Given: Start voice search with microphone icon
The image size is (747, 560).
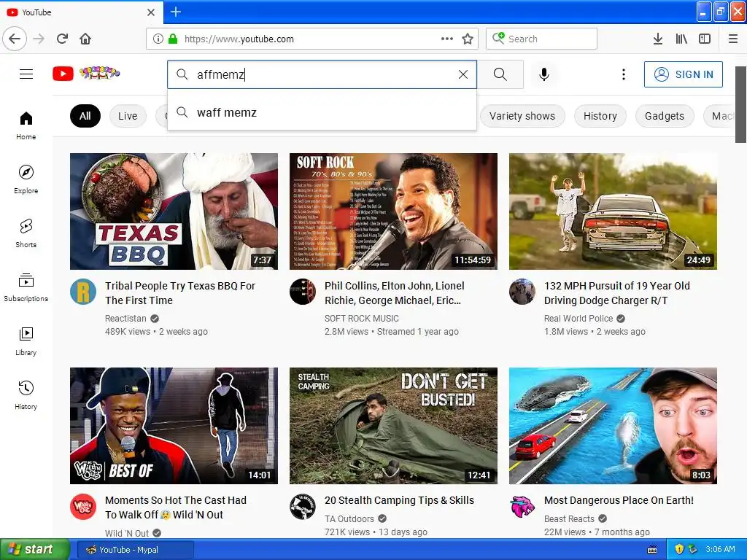Looking at the screenshot, I should (544, 74).
